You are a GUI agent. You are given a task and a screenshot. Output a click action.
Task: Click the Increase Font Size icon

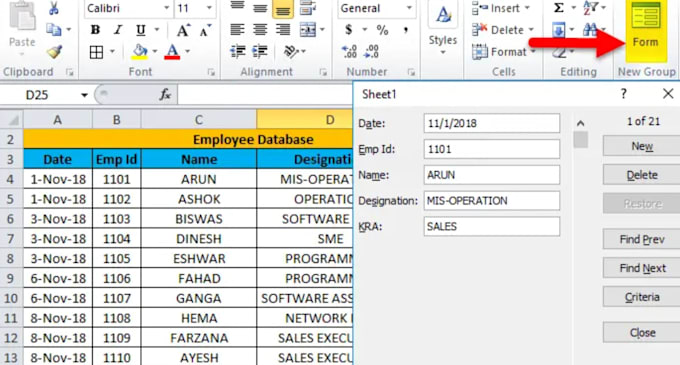tap(183, 30)
